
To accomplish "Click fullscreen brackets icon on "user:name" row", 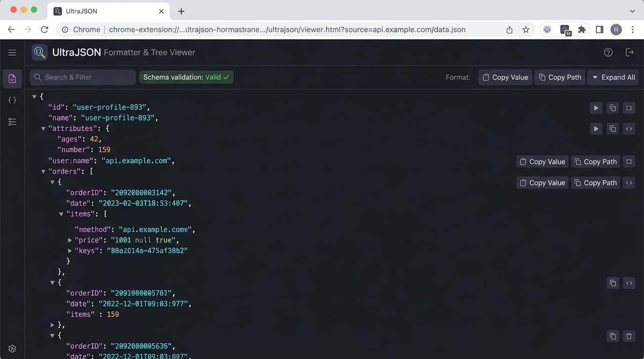I will coord(629,162).
